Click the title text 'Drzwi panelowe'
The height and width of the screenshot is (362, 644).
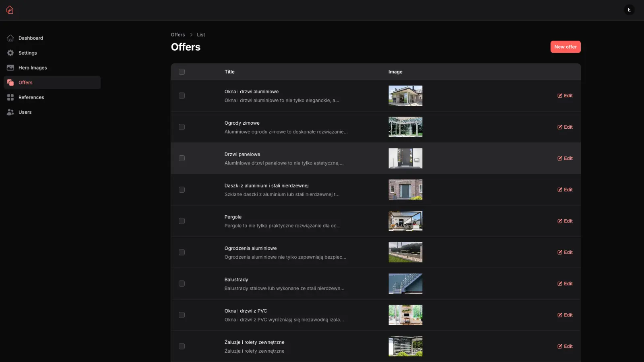(242, 154)
